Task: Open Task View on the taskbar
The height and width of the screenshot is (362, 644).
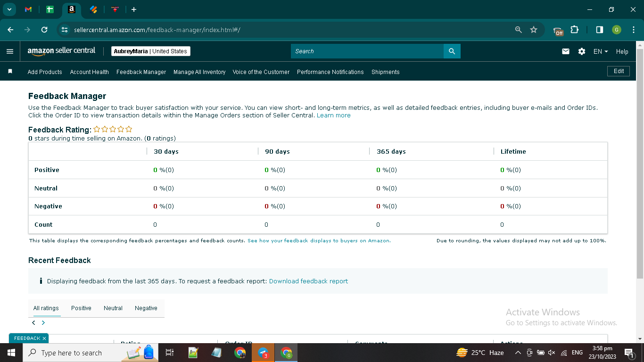Action: [170, 353]
